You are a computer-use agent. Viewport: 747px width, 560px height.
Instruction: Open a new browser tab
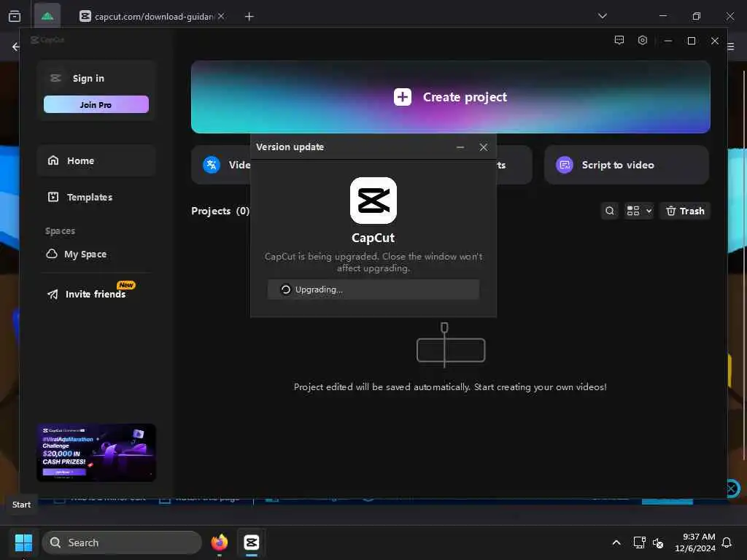click(x=249, y=17)
